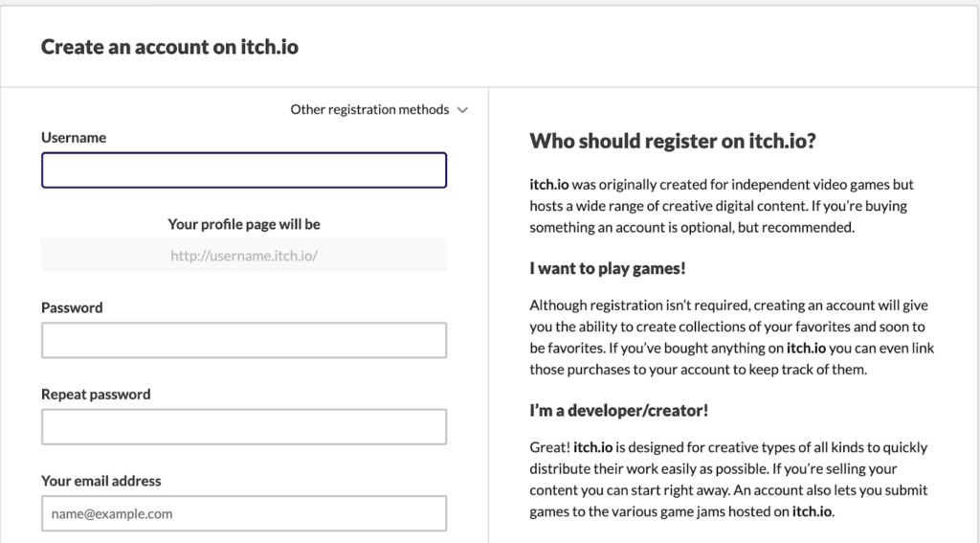
Task: Click the chevron beside Other registration methods
Action: coord(463,110)
